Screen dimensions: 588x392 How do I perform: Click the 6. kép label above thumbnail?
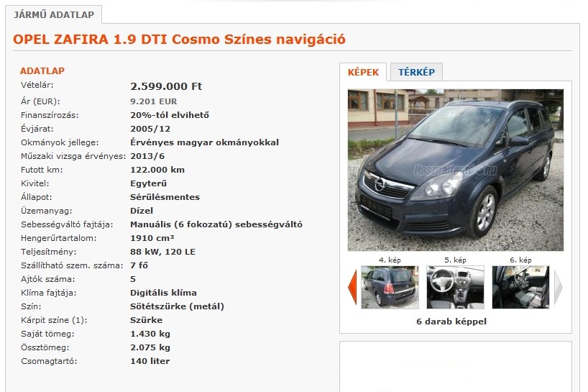(x=520, y=260)
